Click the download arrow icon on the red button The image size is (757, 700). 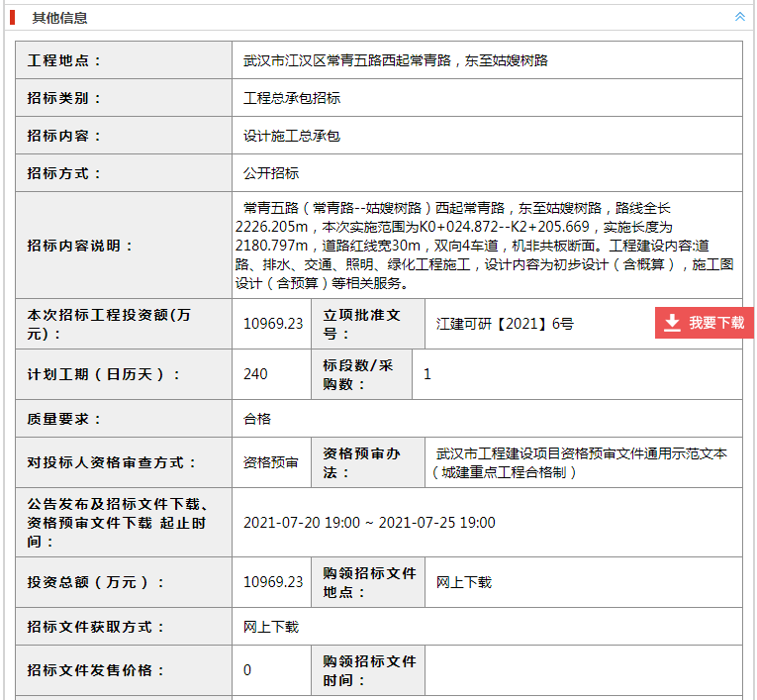point(672,323)
